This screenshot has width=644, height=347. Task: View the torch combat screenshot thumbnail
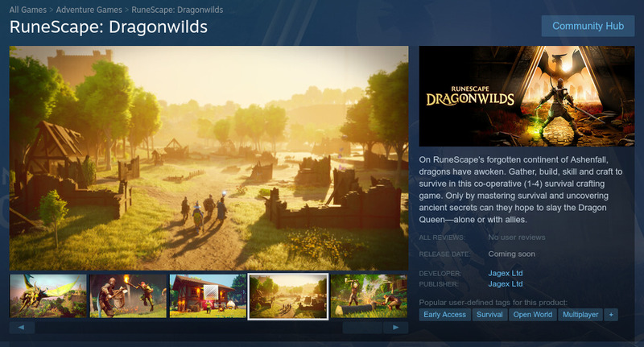[128, 296]
